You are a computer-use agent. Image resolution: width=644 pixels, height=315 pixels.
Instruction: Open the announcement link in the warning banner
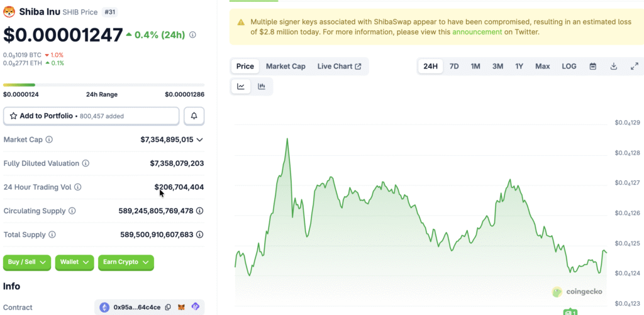[x=477, y=31]
